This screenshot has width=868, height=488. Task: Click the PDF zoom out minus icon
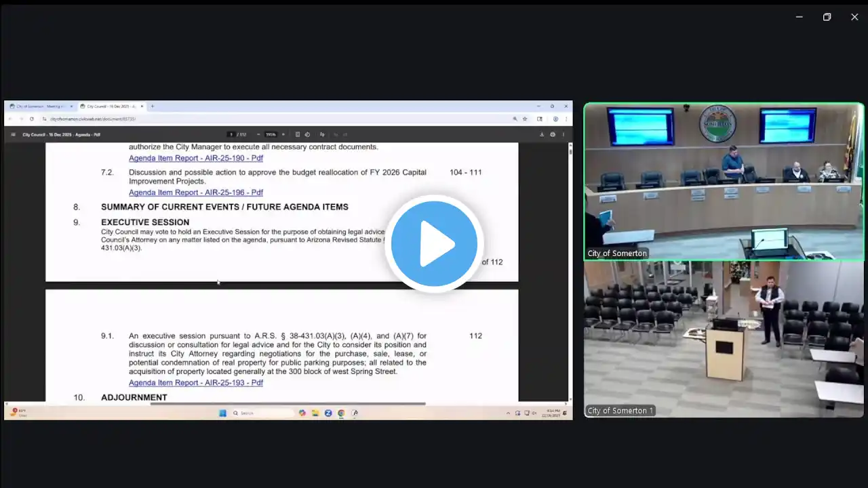pyautogui.click(x=258, y=134)
